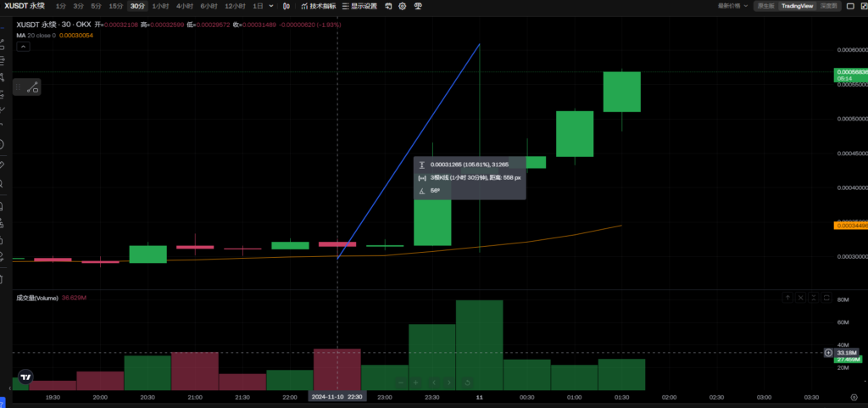Open 技术指标 indicators panel

317,6
